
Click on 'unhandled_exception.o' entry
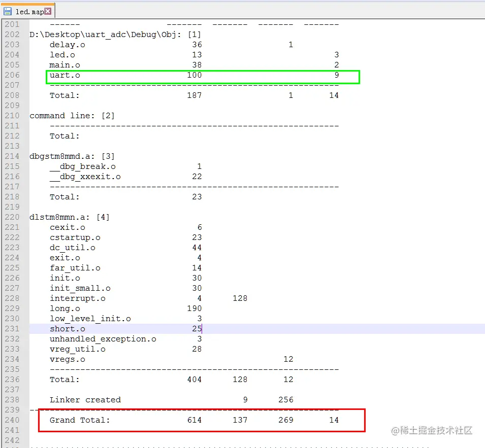point(103,339)
